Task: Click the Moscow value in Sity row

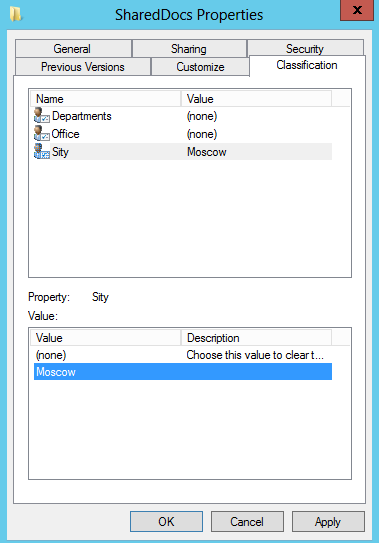Action: tap(207, 152)
